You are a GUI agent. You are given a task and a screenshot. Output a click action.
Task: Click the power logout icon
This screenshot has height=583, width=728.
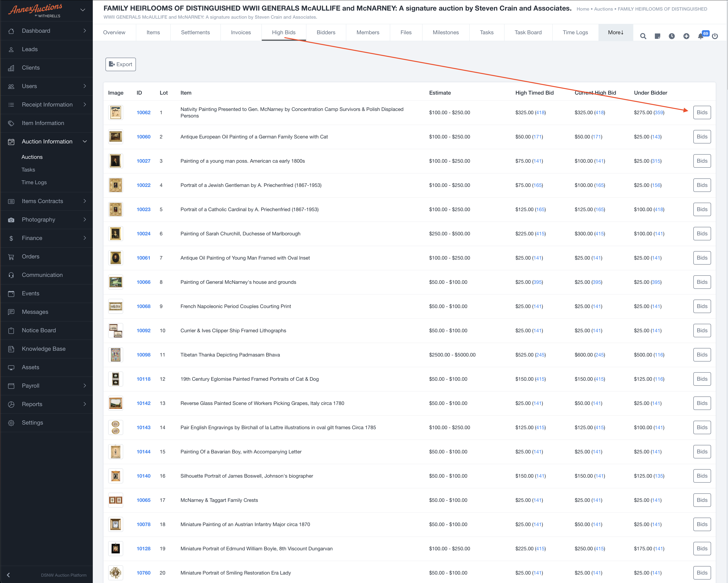[x=715, y=36]
